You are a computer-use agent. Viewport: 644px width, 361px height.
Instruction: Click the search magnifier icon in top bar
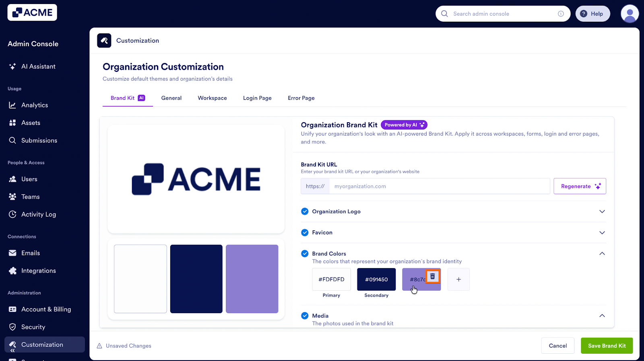[444, 14]
